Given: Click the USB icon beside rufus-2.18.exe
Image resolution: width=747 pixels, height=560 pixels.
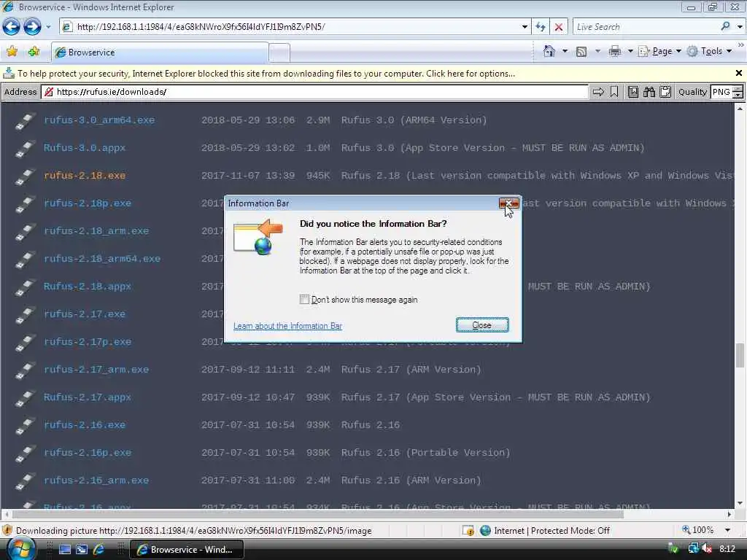Looking at the screenshot, I should (26, 176).
